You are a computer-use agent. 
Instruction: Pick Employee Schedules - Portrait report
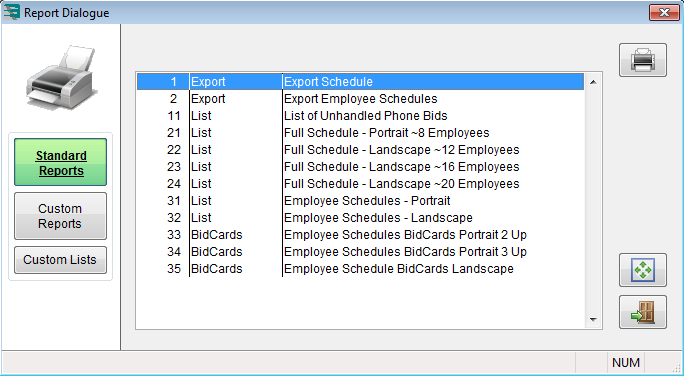pos(360,201)
